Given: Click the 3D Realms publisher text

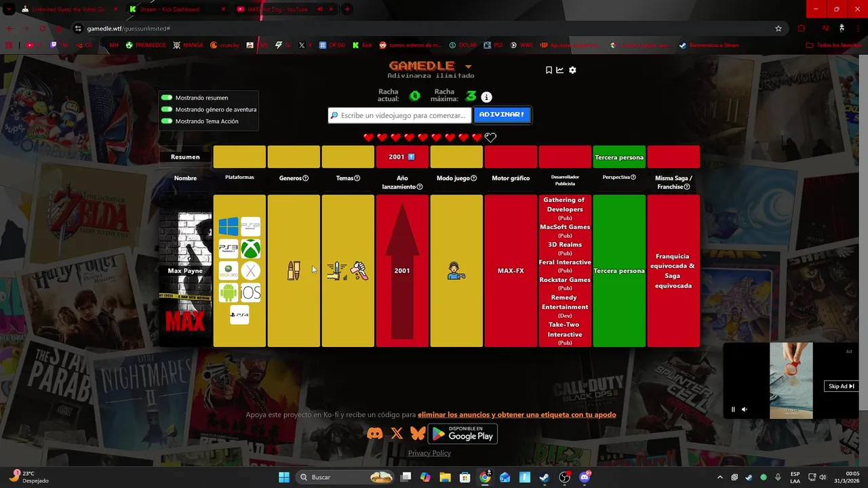Looking at the screenshot, I should pos(565,245).
